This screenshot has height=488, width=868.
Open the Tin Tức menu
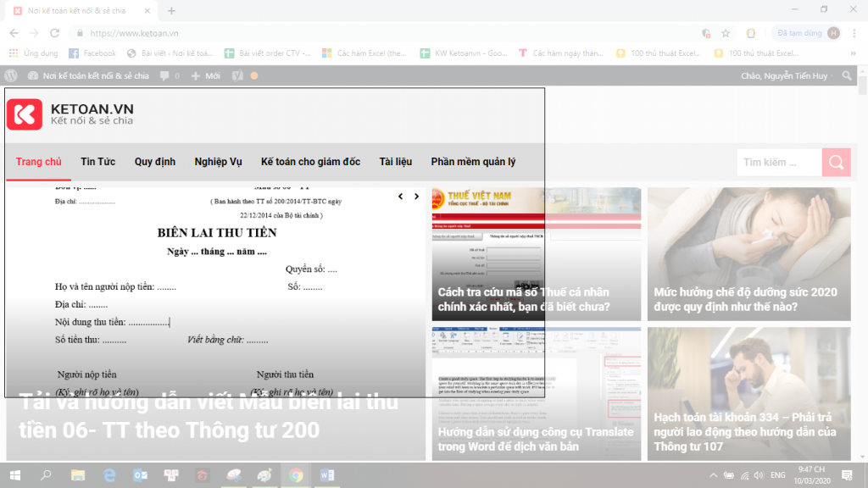tap(98, 162)
